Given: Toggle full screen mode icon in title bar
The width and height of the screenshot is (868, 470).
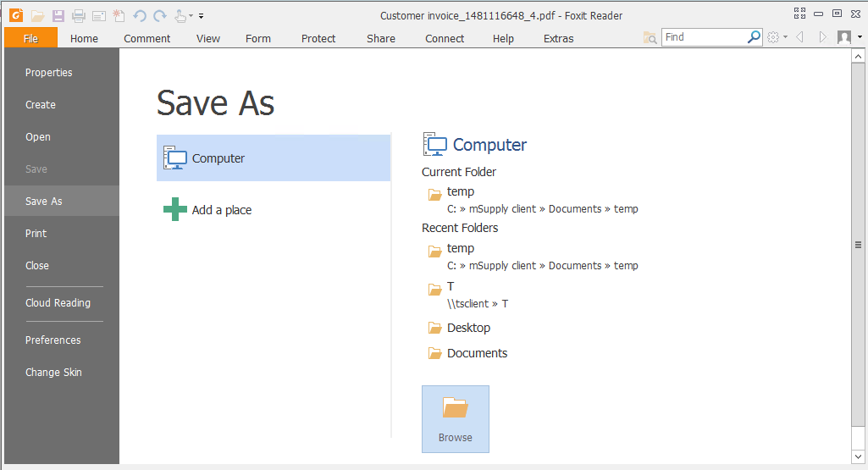Looking at the screenshot, I should [799, 13].
